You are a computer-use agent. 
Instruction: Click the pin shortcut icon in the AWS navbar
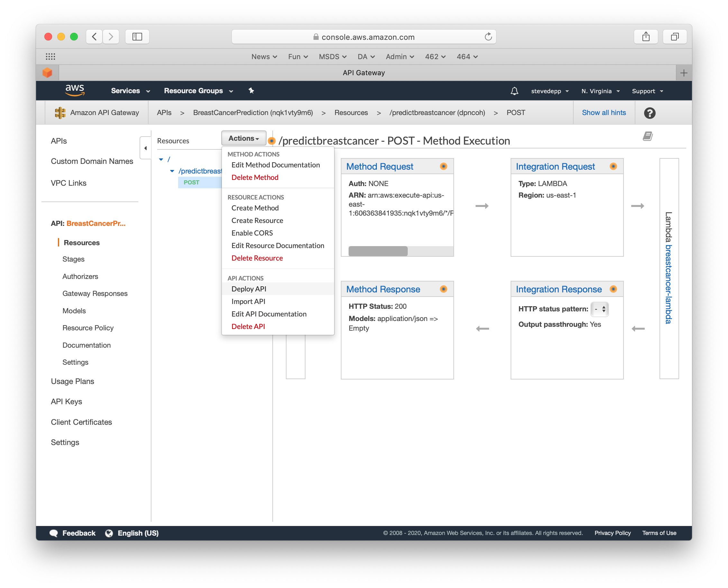coord(251,90)
